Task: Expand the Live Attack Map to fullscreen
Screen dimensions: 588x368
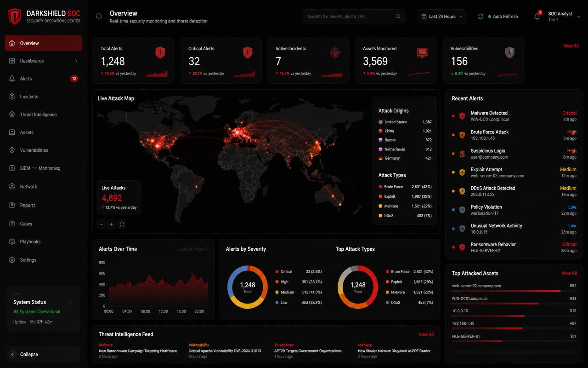Action: pyautogui.click(x=121, y=224)
